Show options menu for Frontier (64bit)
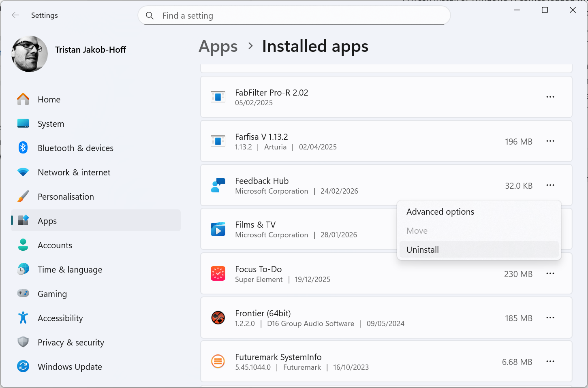 coord(550,318)
